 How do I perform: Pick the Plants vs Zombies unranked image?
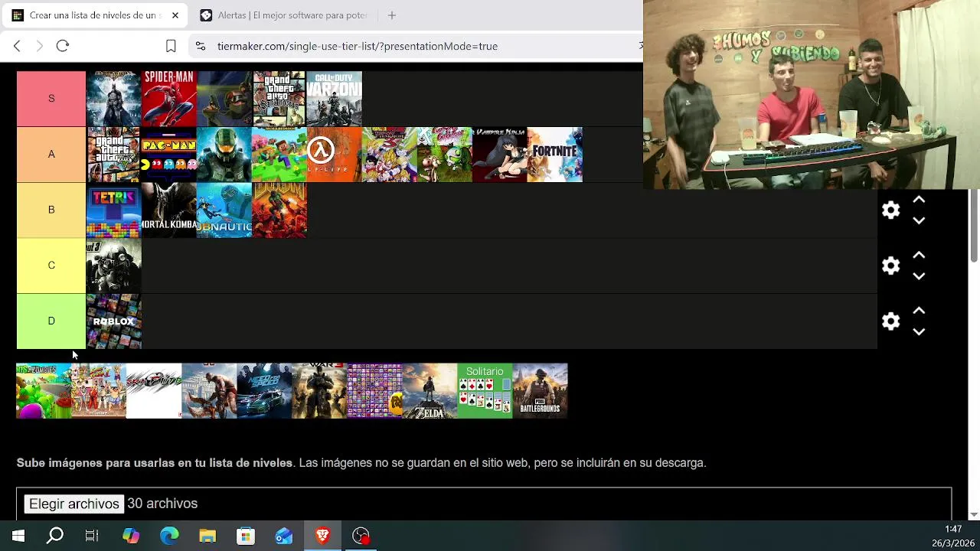point(44,391)
